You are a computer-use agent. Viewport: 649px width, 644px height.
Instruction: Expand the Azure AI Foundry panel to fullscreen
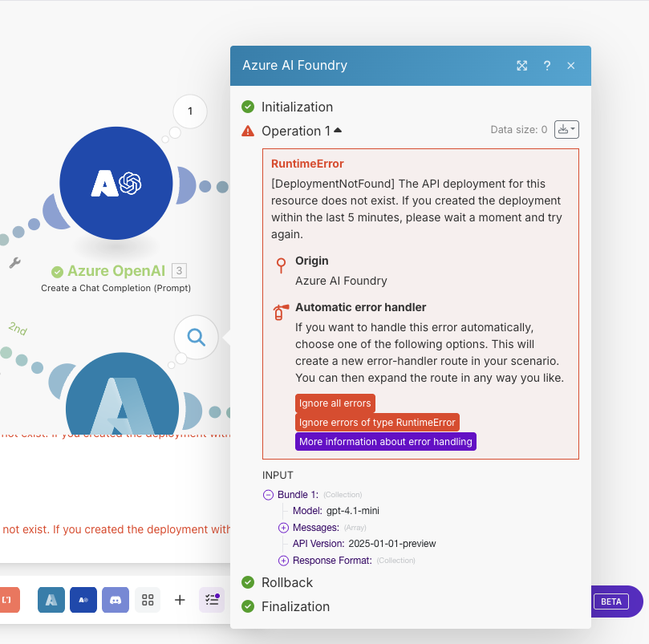522,66
